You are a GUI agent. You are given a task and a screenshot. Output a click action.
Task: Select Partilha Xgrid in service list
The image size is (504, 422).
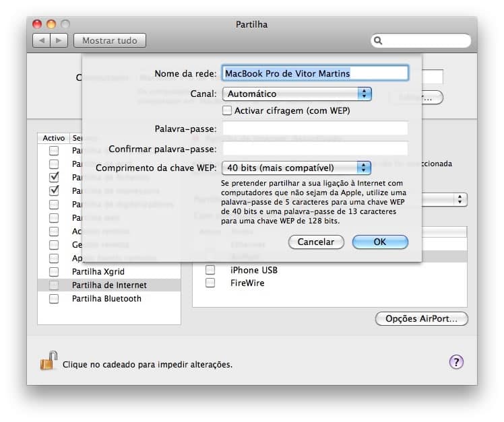point(109,272)
